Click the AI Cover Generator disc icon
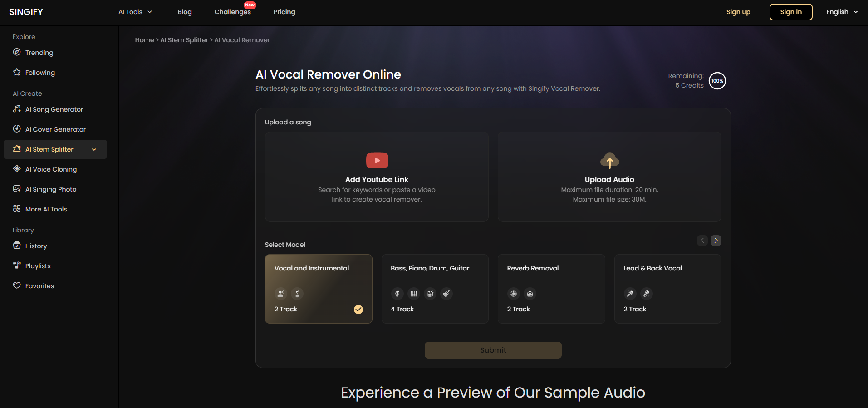Viewport: 868px width, 408px height. [17, 129]
